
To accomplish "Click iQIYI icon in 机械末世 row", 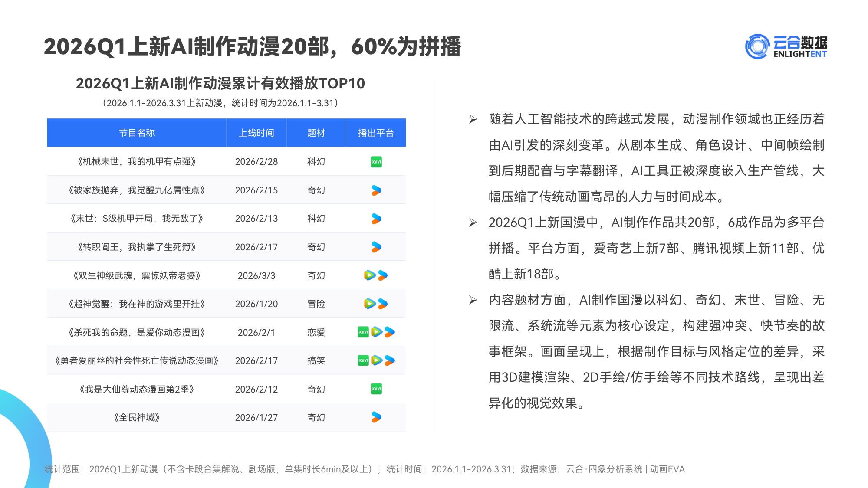I will click(376, 162).
